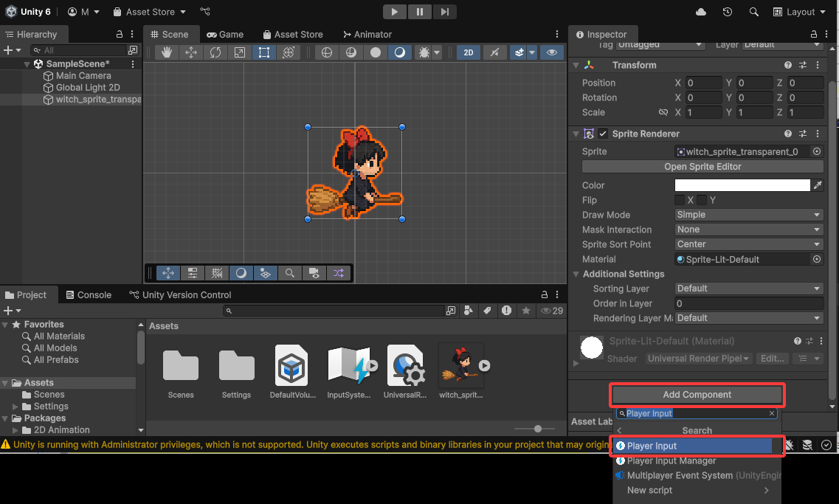The image size is (839, 504).
Task: Open the Hierarchy panel three-dot menu
Action: click(x=132, y=34)
